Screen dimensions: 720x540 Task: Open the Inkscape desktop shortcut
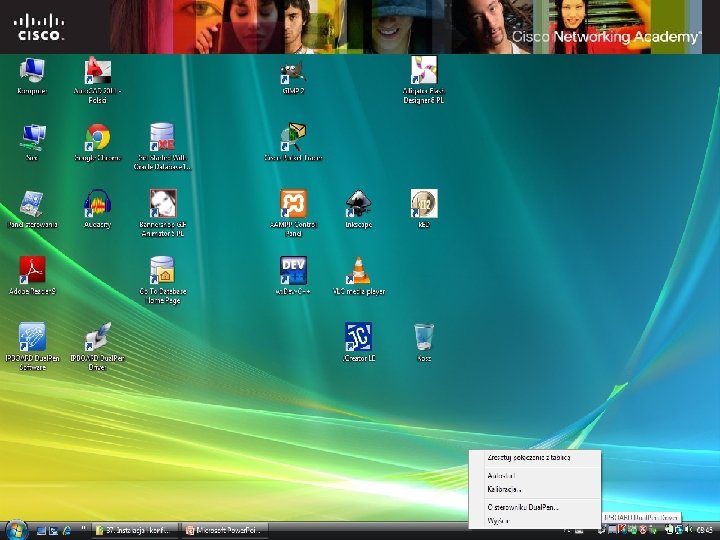pos(358,204)
